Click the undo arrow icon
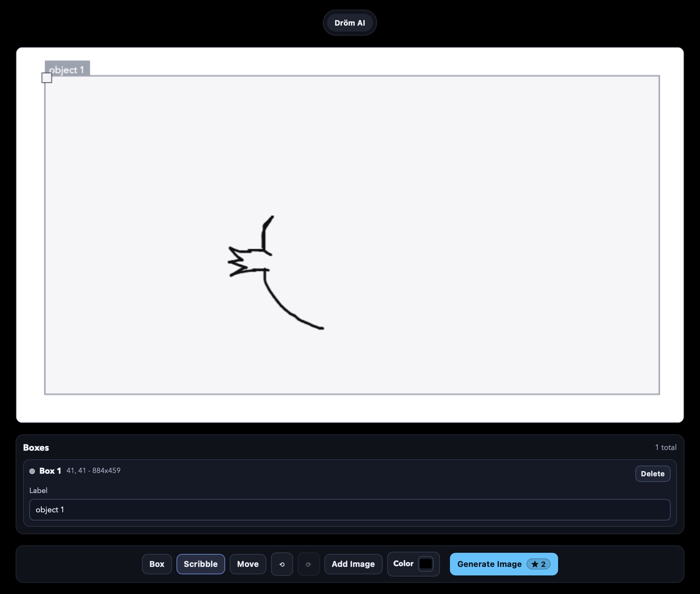Screen dimensions: 700x594 (x=282, y=564)
